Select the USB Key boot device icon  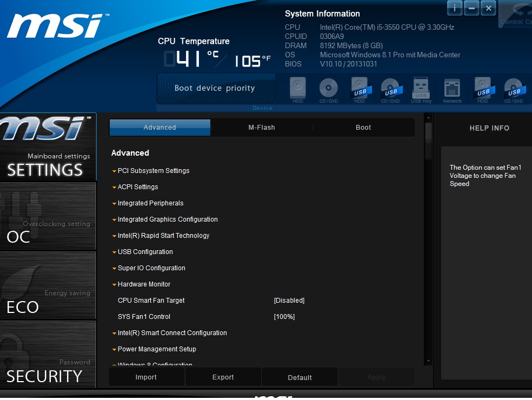pyautogui.click(x=421, y=90)
